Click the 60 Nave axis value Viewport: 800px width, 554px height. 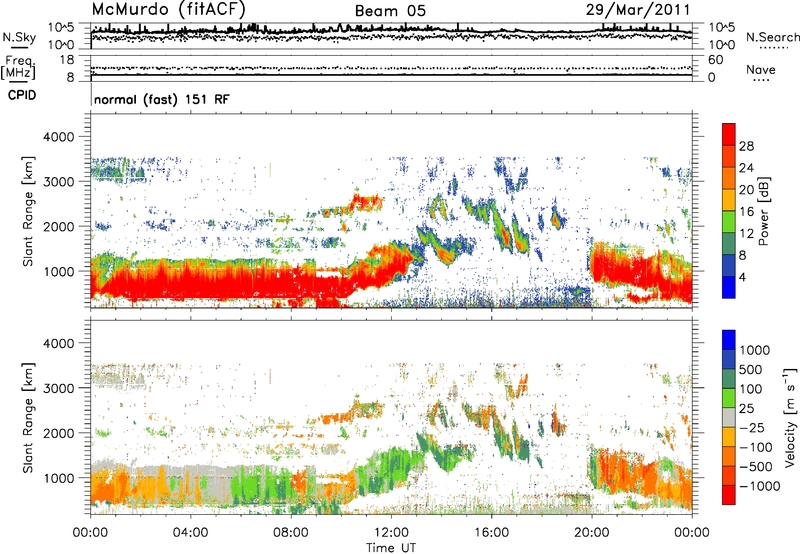[x=715, y=60]
